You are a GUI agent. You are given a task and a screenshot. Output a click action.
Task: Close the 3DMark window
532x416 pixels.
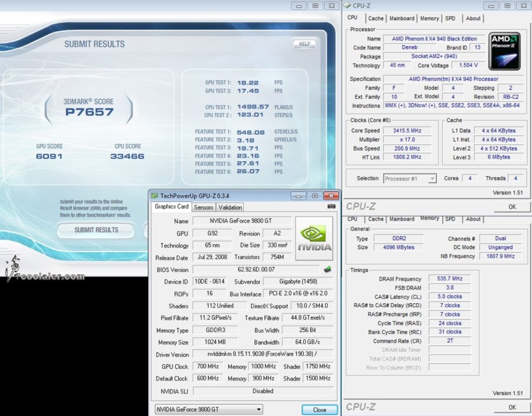point(332,5)
